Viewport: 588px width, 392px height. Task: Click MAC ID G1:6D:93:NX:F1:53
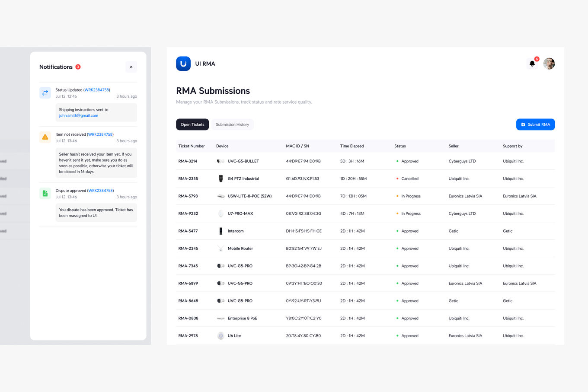[303, 178]
